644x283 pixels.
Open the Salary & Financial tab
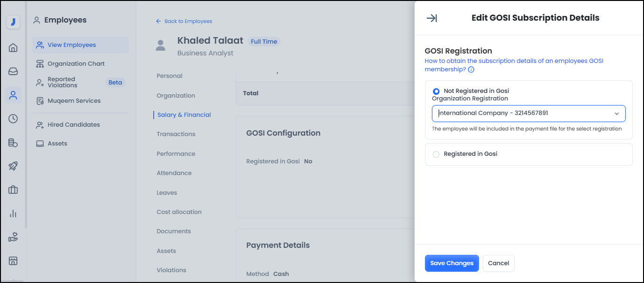tap(184, 115)
